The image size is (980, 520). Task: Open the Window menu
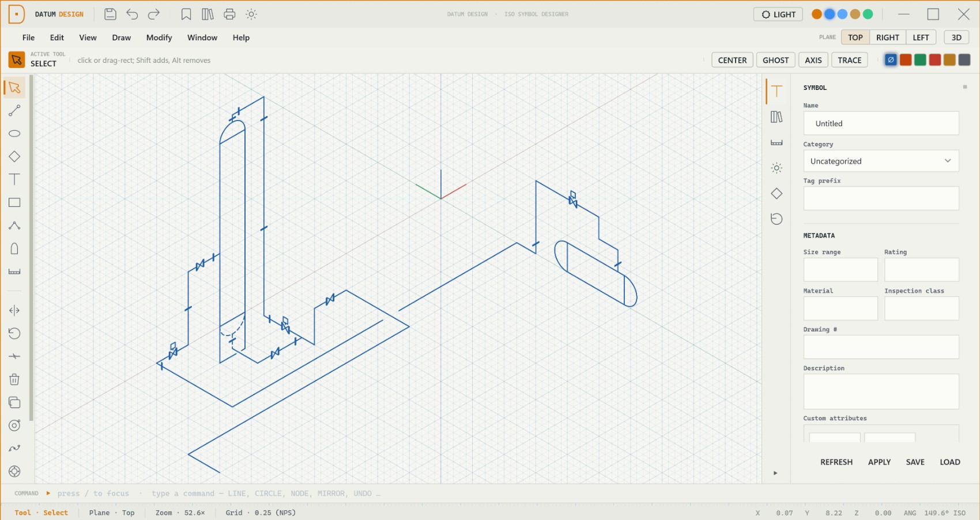(x=202, y=37)
